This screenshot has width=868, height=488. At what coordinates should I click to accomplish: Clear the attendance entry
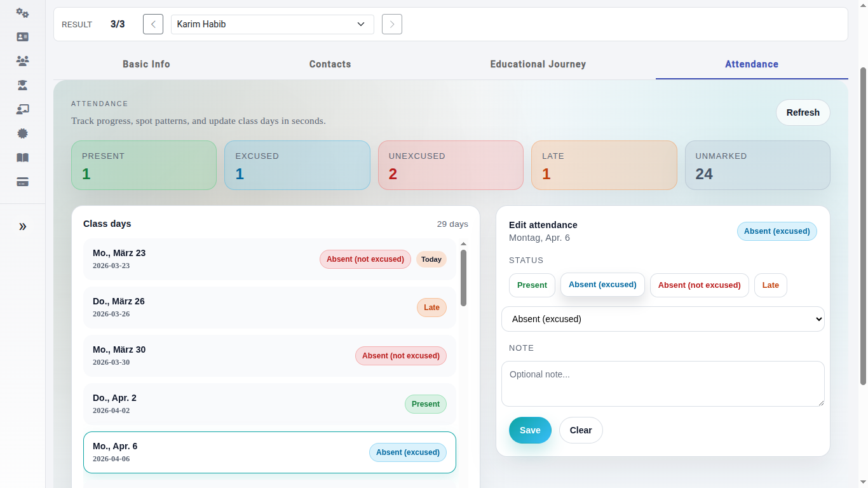[x=581, y=430]
